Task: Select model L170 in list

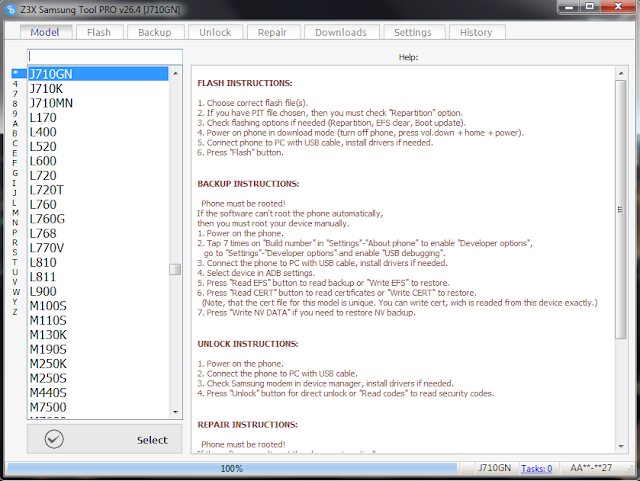Action: coord(98,118)
